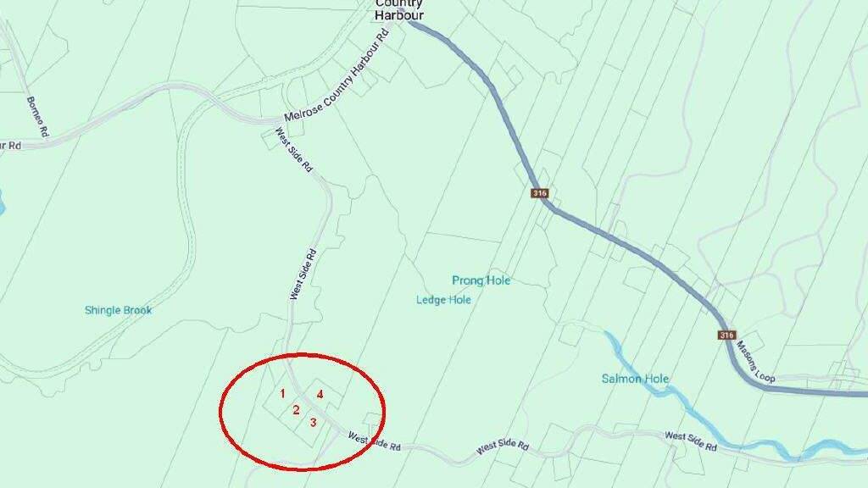Select red parcel number 3
Viewport: 868px width, 488px height.
pos(314,423)
